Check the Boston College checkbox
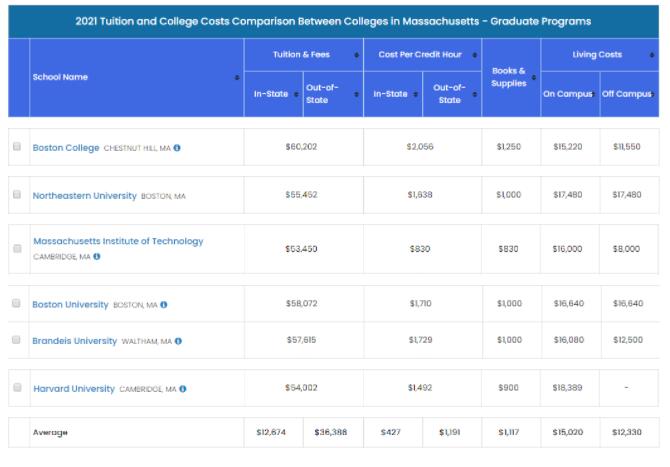 17,147
